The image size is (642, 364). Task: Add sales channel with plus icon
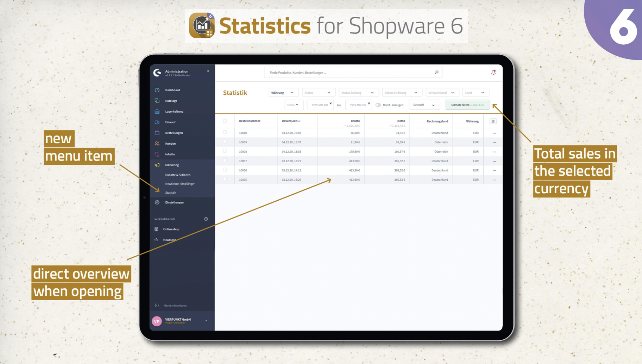(206, 219)
